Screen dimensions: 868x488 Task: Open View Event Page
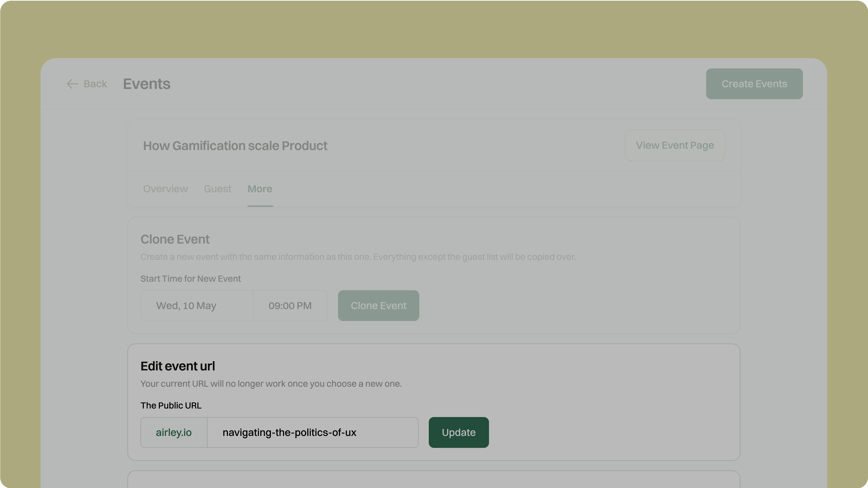(x=675, y=145)
